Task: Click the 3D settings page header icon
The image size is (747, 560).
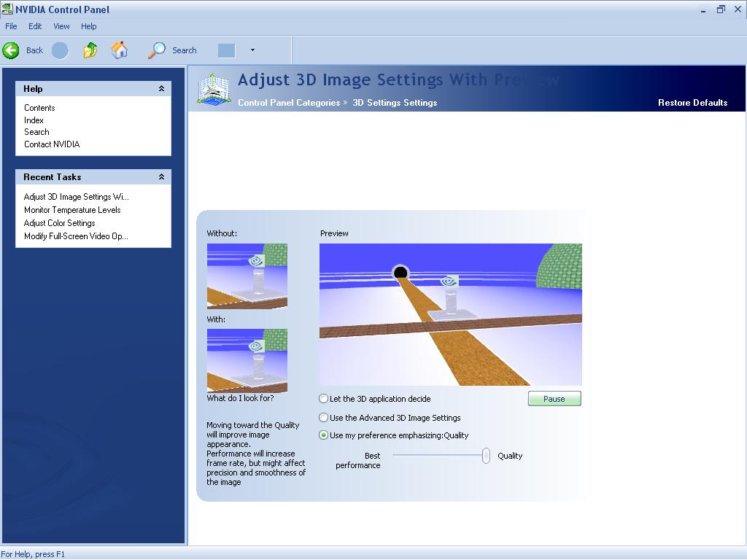Action: coord(214,89)
